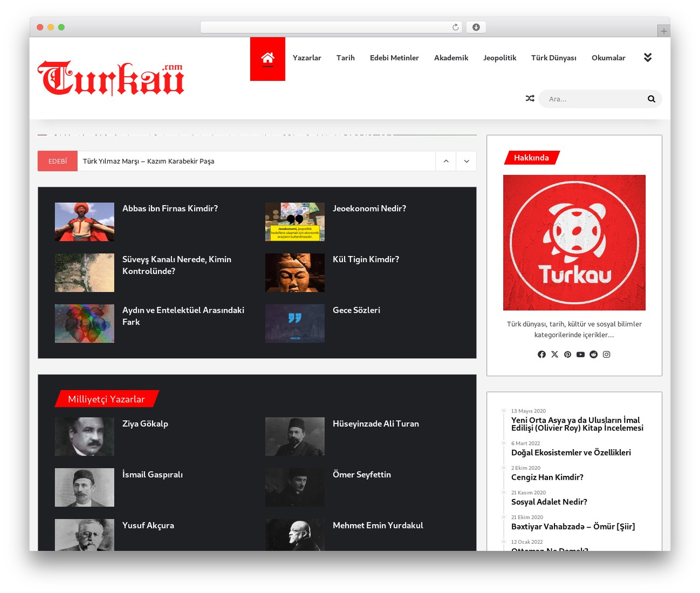Image resolution: width=700 pixels, height=593 pixels.
Task: Open the Okumalar menu
Action: (x=609, y=58)
